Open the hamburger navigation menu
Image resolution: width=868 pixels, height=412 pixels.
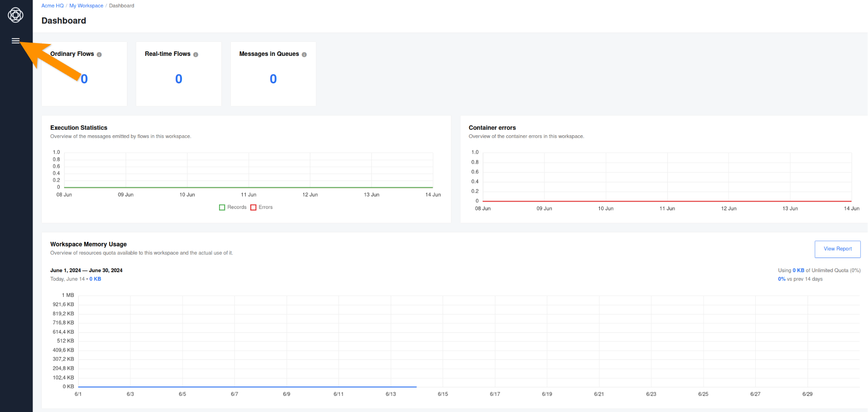[16, 41]
